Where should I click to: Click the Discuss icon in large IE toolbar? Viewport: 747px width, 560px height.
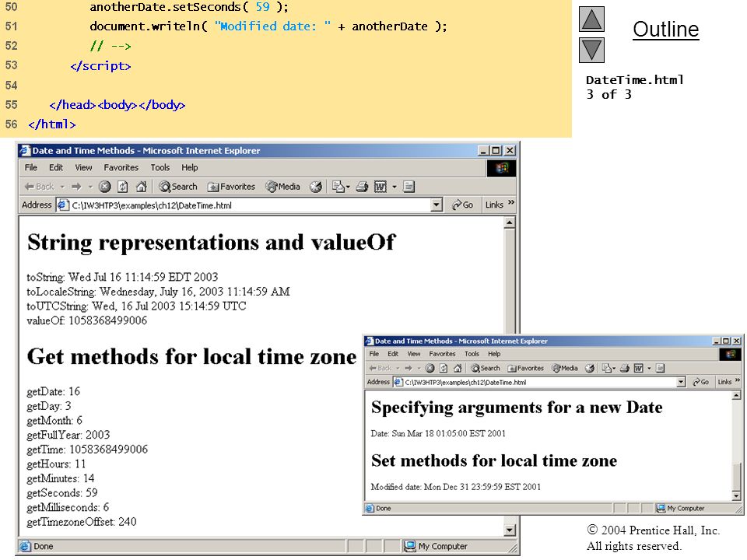pyautogui.click(x=409, y=187)
